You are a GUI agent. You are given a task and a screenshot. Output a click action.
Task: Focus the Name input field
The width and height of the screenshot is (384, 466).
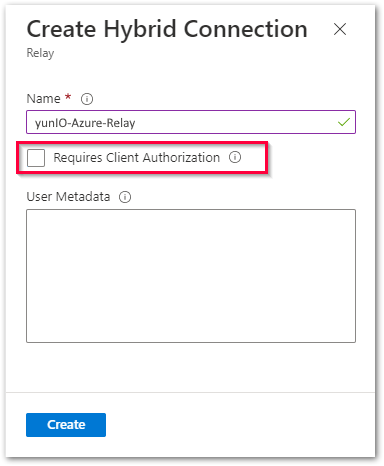191,122
